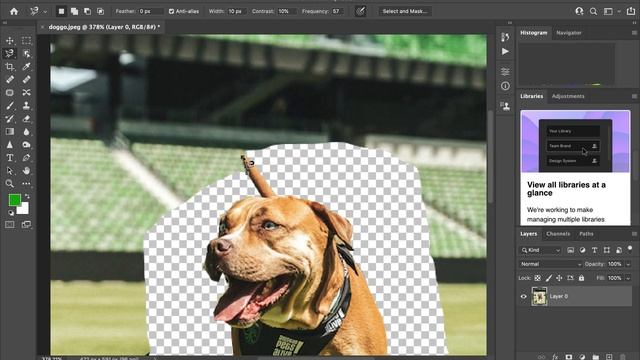Viewport: 640px width, 360px height.
Task: Select the Rectangular Marquee tool
Action: 27,40
